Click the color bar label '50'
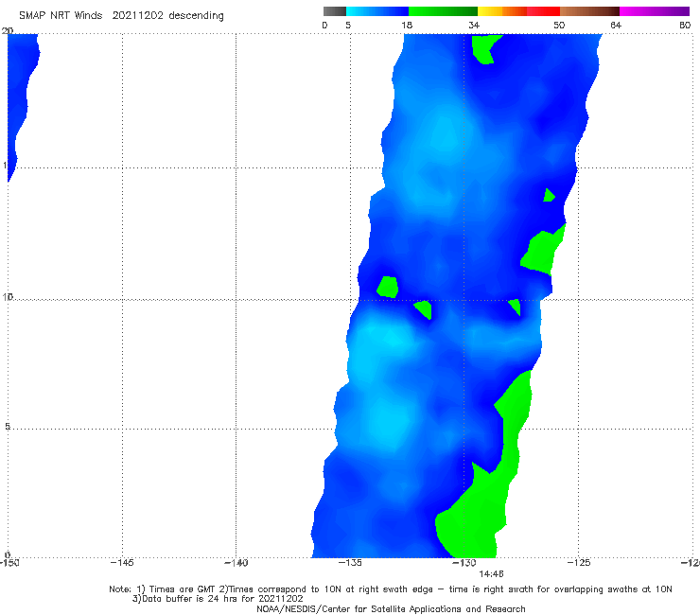The width and height of the screenshot is (700, 615). pos(559,26)
